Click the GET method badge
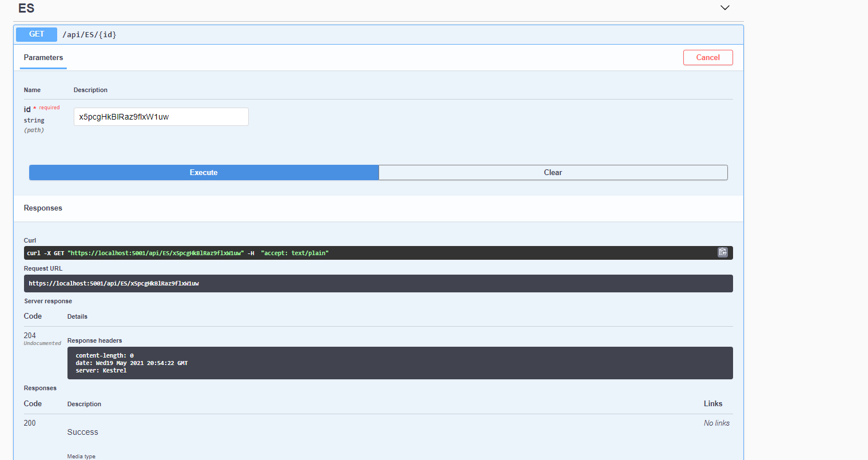Image resolution: width=868 pixels, height=460 pixels. [x=37, y=34]
